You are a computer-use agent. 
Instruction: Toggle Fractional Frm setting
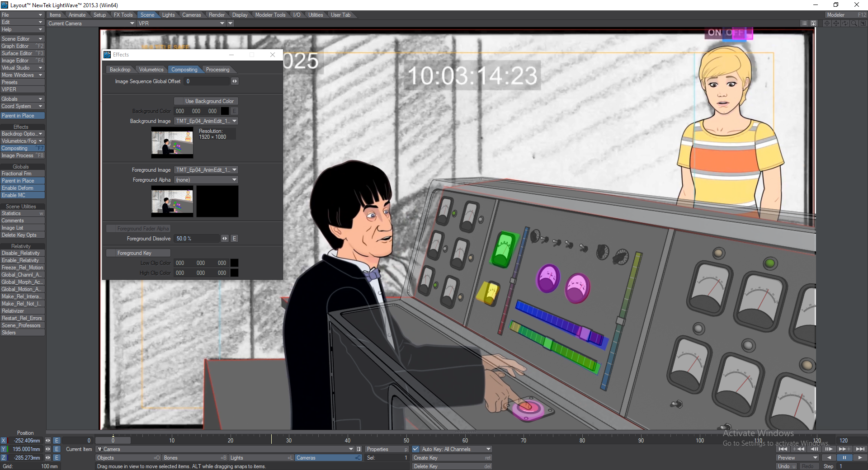23,174
